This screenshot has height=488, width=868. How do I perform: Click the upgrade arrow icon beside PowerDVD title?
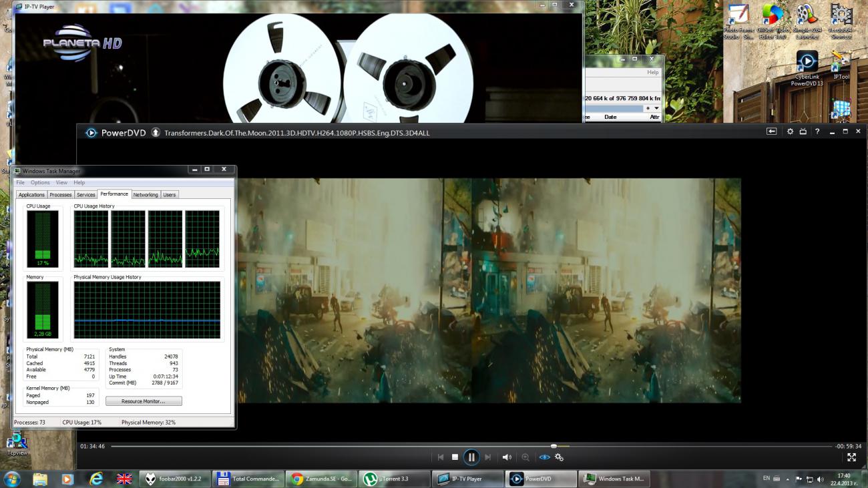coord(156,132)
